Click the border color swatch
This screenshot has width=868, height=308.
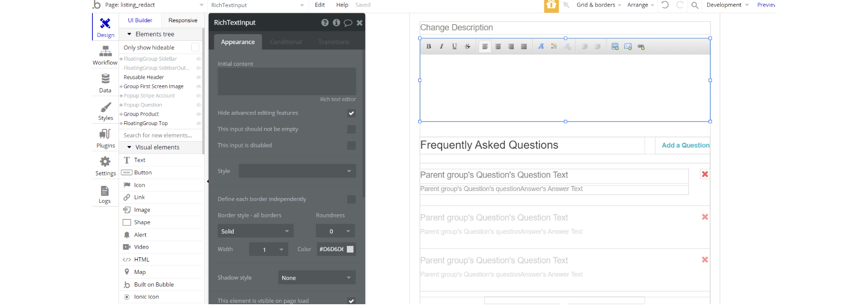350,249
